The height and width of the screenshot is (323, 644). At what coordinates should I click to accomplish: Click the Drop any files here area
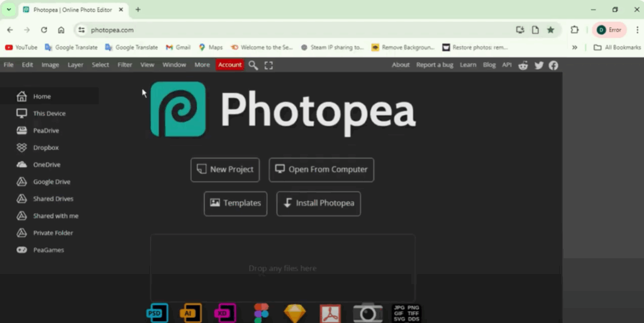pyautogui.click(x=282, y=268)
